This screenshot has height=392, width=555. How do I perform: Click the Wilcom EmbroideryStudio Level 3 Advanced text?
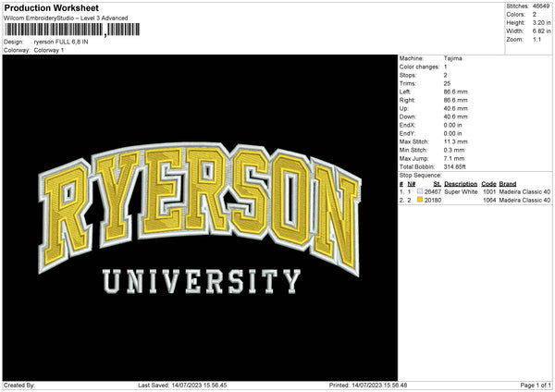click(66, 18)
